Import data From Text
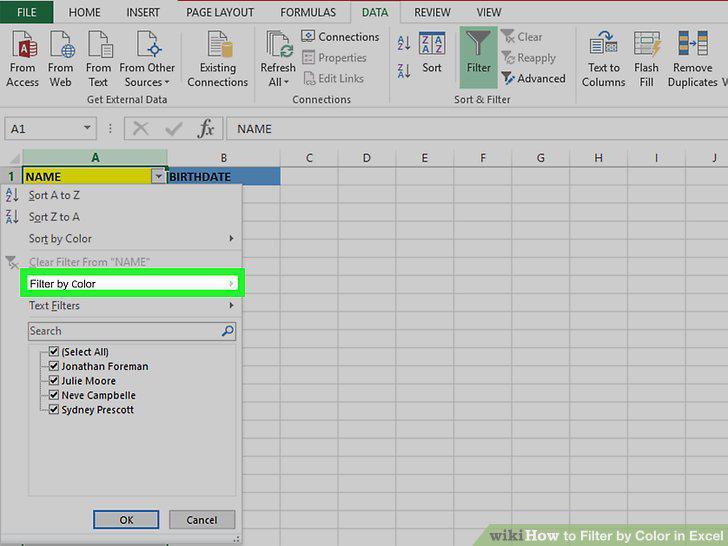 pos(98,58)
